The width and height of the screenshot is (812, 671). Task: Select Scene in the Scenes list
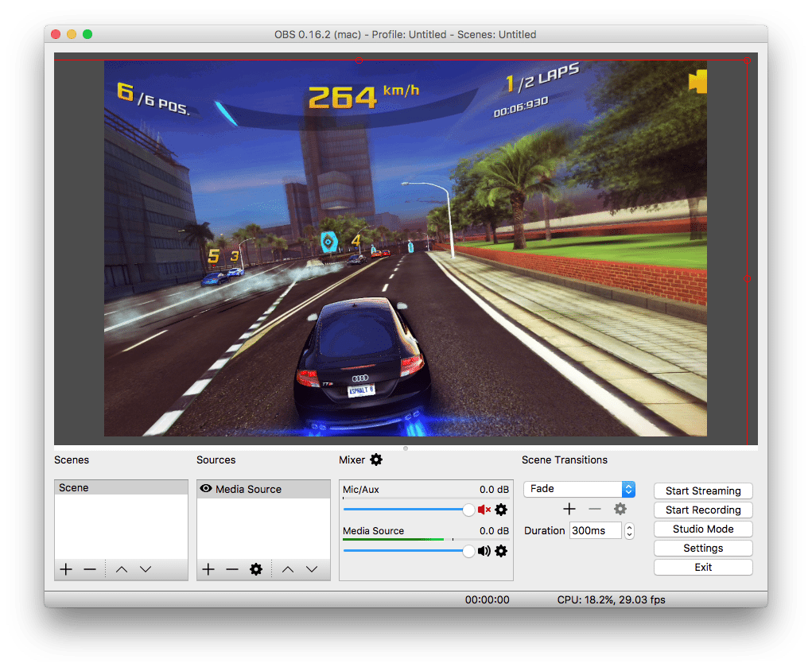pos(121,487)
